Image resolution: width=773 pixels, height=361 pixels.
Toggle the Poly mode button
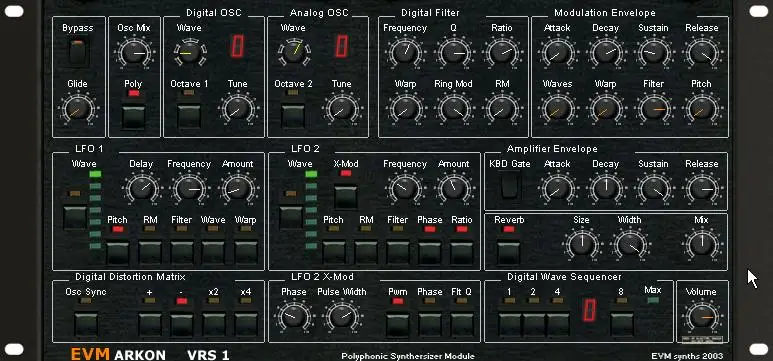(134, 116)
